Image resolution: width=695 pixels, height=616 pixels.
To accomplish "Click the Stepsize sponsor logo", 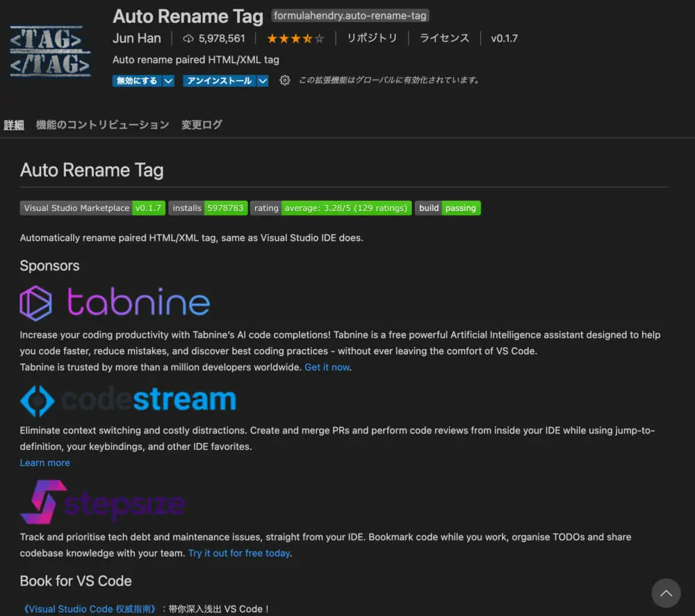I will click(103, 503).
